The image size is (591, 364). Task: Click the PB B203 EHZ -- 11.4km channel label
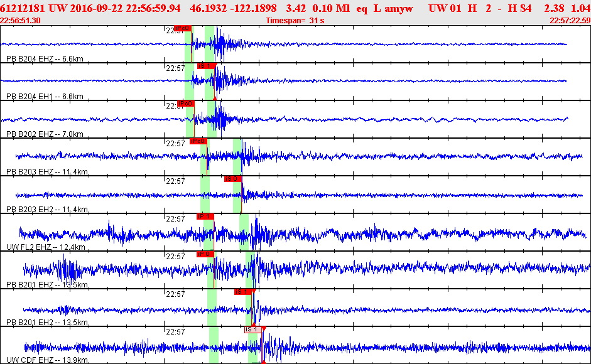point(47,172)
